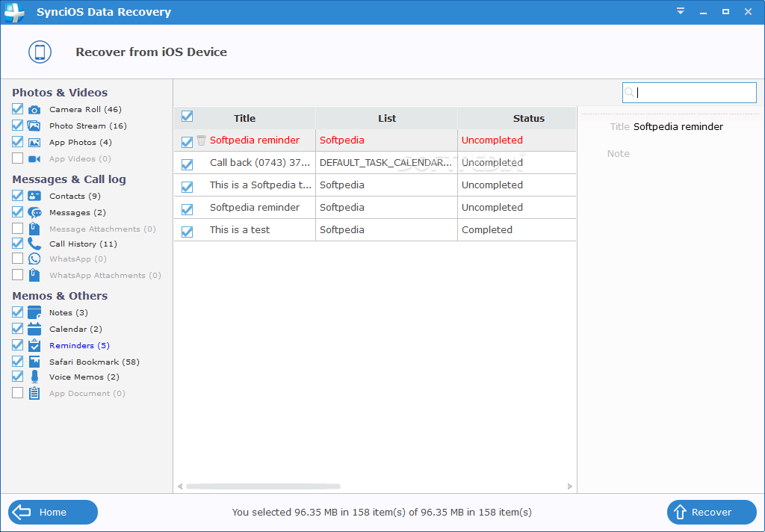The image size is (765, 532).
Task: Click the SynciOS app logo in title bar
Action: point(14,12)
